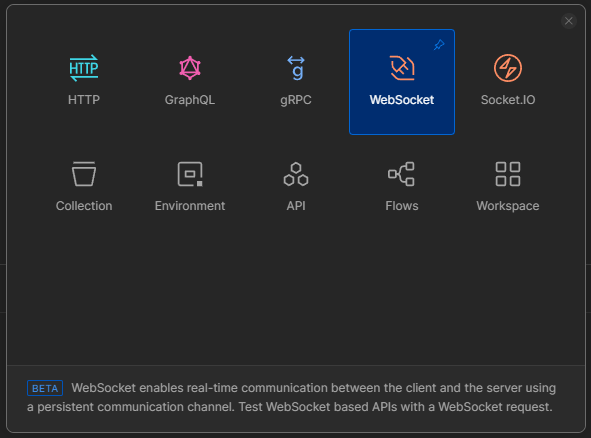Click the "GraphQL" text label
The height and width of the screenshot is (438, 591).
(190, 100)
